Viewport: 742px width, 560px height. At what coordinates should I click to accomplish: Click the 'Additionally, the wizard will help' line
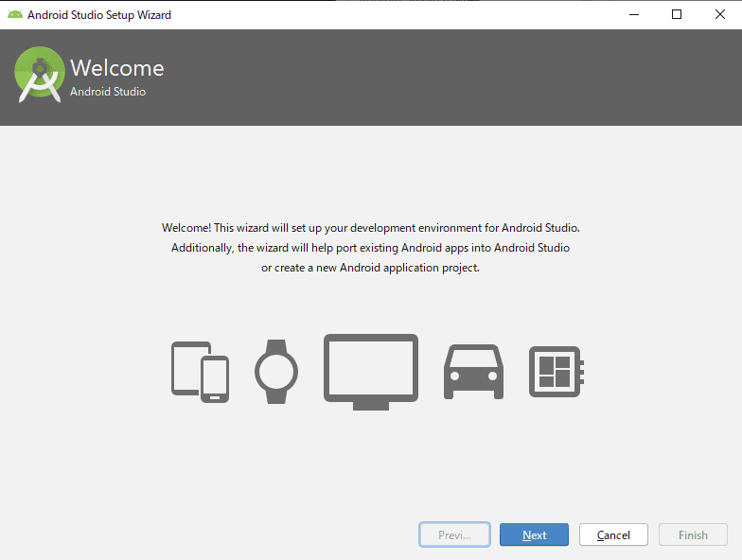coord(371,248)
